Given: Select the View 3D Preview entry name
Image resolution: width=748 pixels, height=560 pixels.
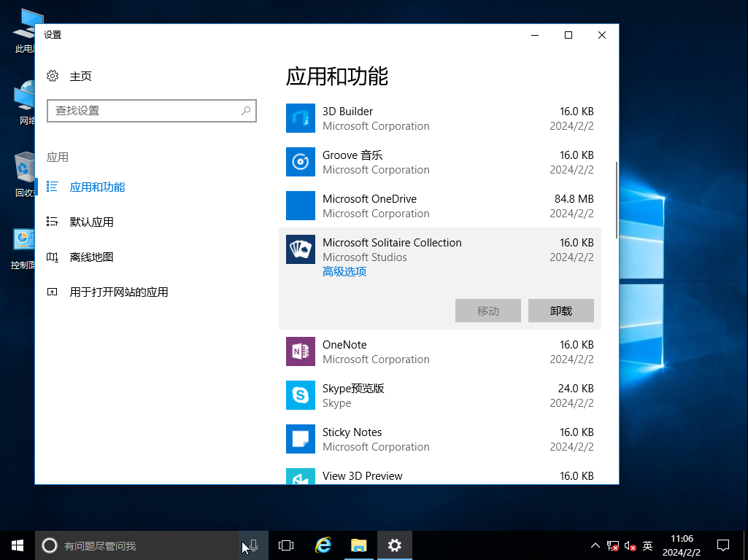Looking at the screenshot, I should [363, 476].
